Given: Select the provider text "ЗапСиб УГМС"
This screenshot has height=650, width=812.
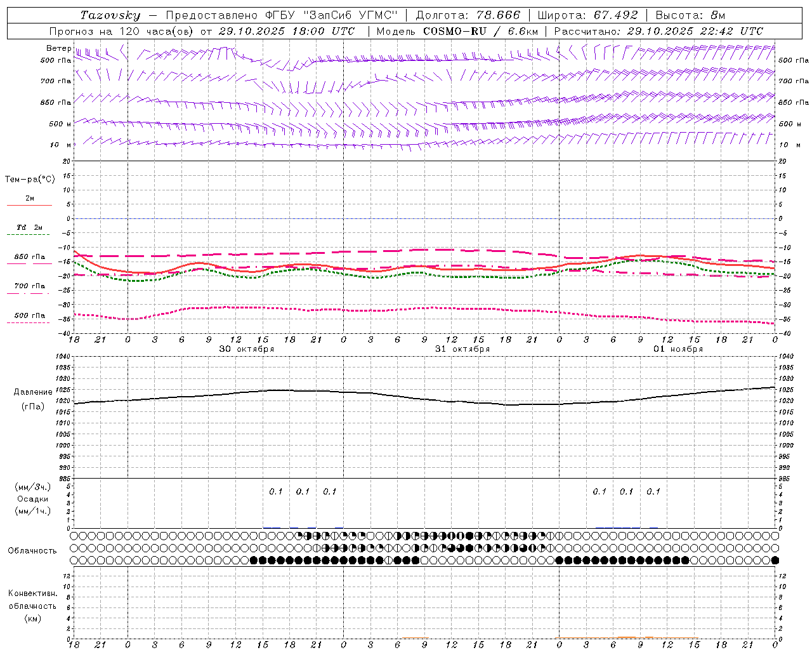Looking at the screenshot, I should tap(351, 15).
